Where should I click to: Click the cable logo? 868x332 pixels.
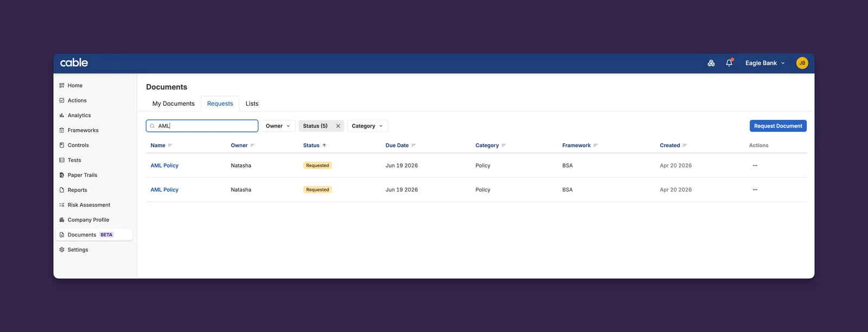click(x=74, y=63)
